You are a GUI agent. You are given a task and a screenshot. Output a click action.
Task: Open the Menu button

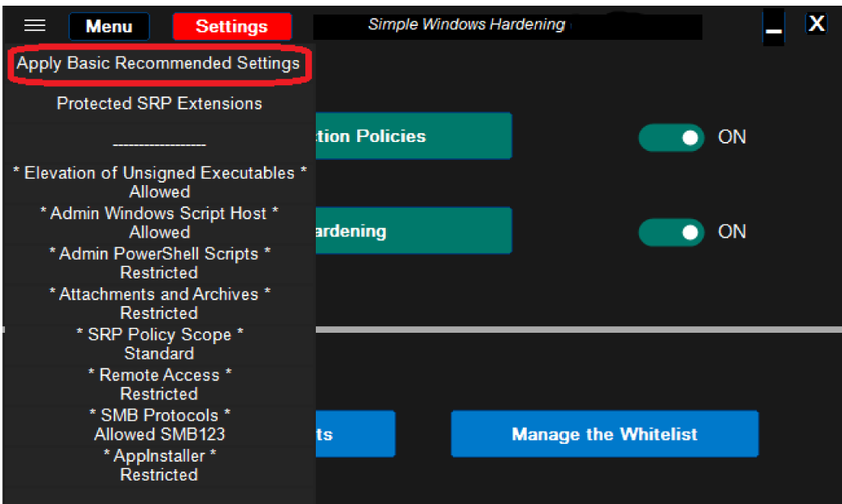click(x=109, y=26)
